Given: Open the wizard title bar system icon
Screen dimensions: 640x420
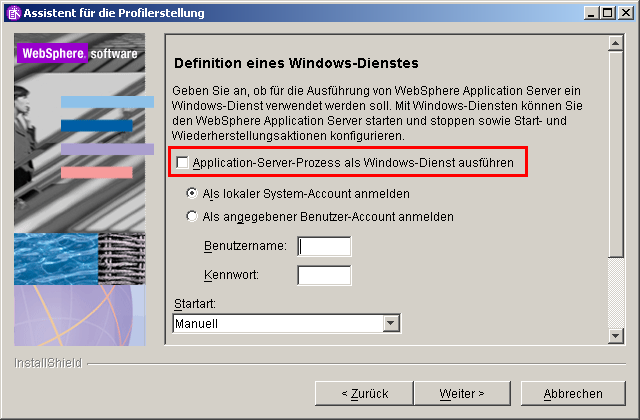Looking at the screenshot, I should point(14,13).
